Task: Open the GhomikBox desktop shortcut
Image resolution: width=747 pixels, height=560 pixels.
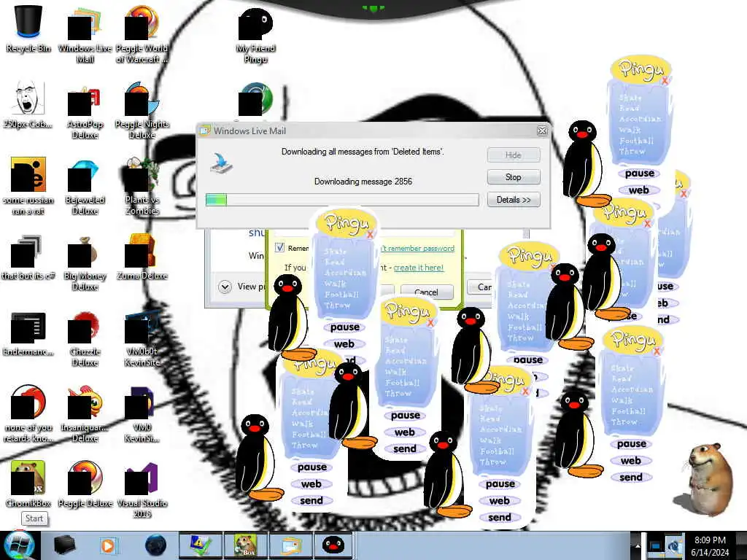Action: (28, 484)
